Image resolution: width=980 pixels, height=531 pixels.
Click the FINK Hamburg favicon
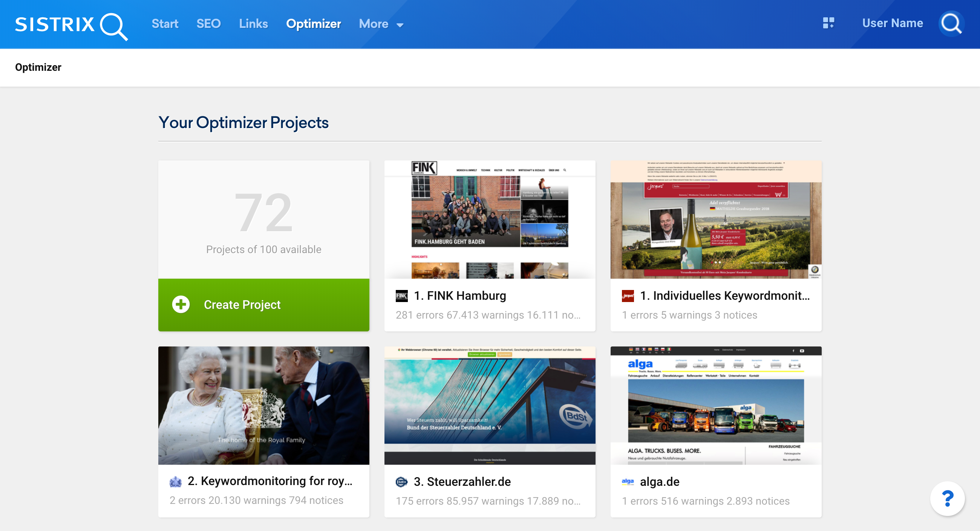401,296
